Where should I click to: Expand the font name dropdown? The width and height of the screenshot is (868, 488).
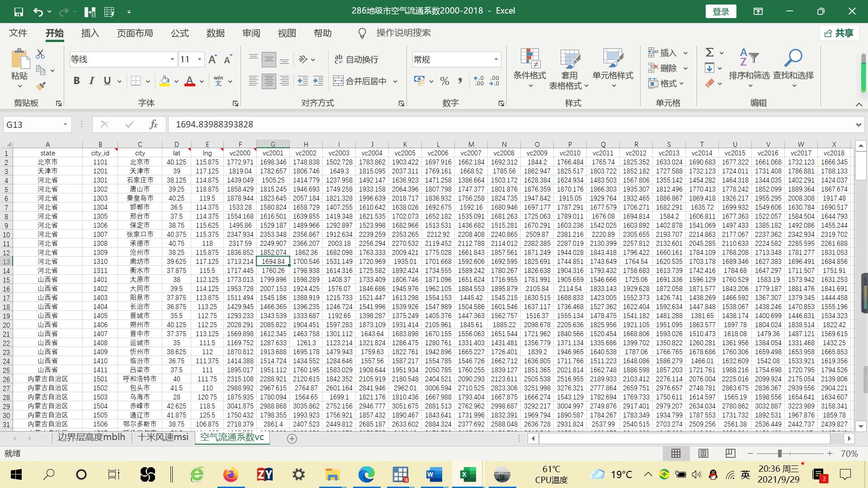[172, 59]
